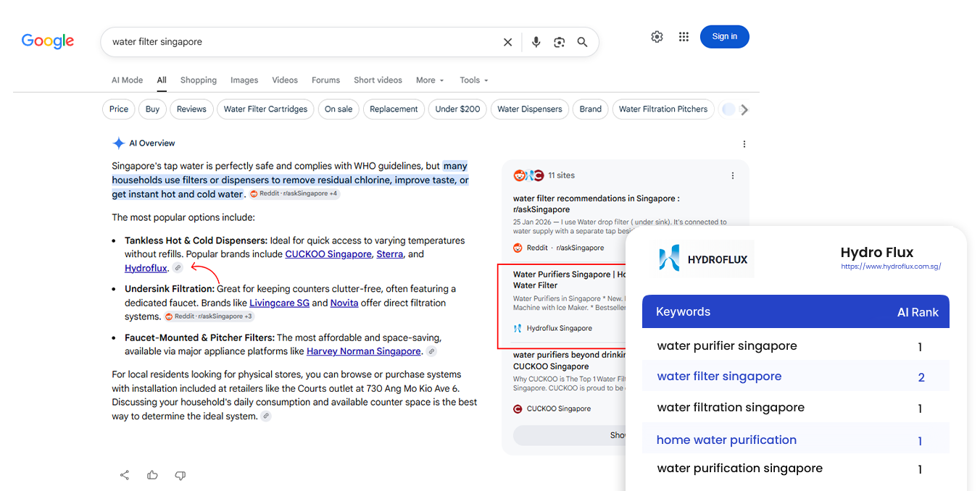Select Water Filtration Pitchers chip
This screenshot has height=491, width=980.
point(663,109)
